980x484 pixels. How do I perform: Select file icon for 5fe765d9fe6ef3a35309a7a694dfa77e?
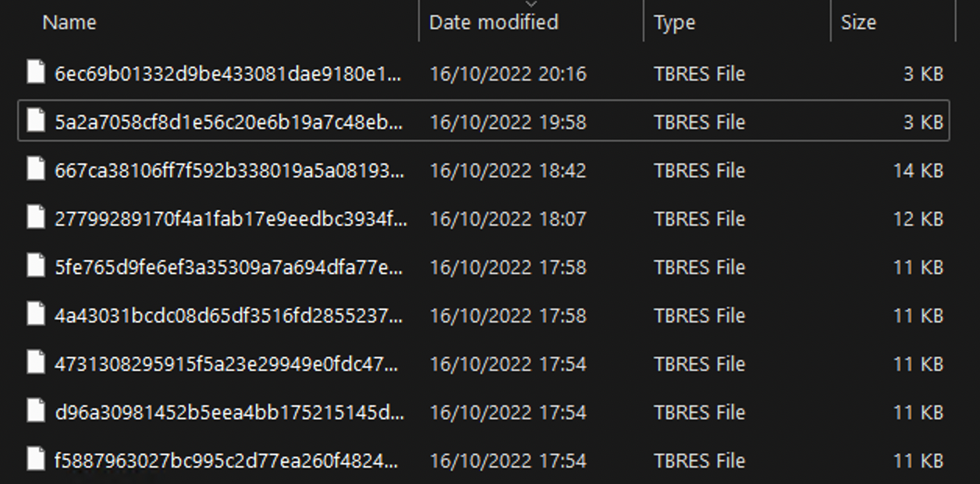[36, 266]
